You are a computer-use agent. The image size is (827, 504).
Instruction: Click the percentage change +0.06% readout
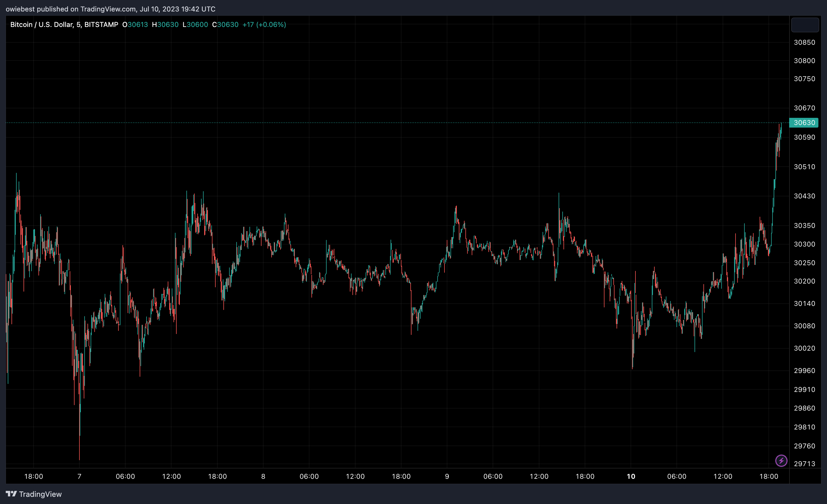tap(271, 24)
